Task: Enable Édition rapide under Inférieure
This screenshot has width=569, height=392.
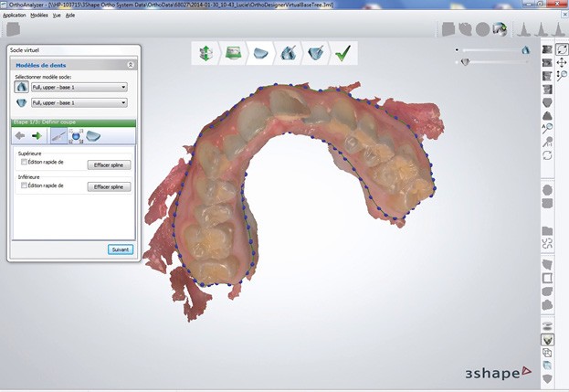Action: 24,185
